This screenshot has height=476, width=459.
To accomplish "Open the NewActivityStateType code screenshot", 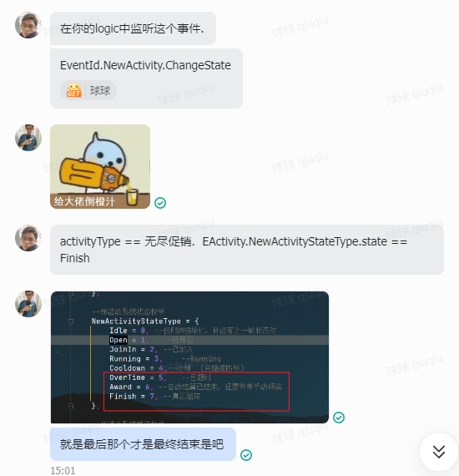I will (x=189, y=357).
